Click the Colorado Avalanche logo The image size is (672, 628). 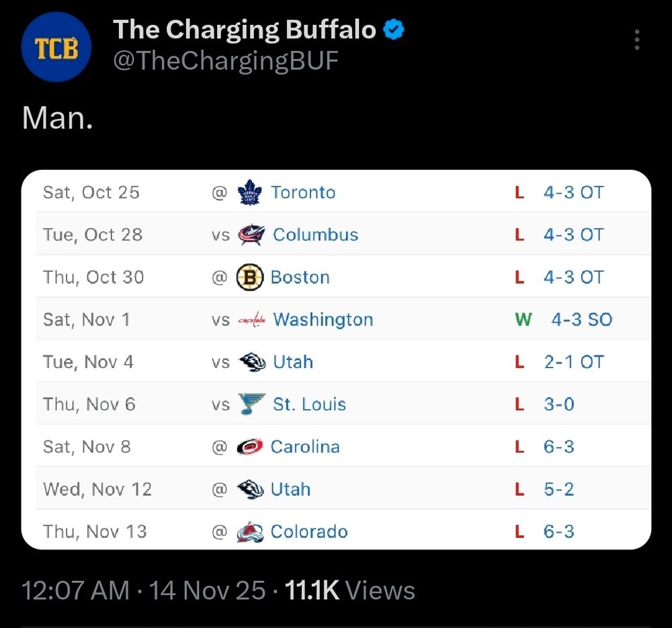249,532
